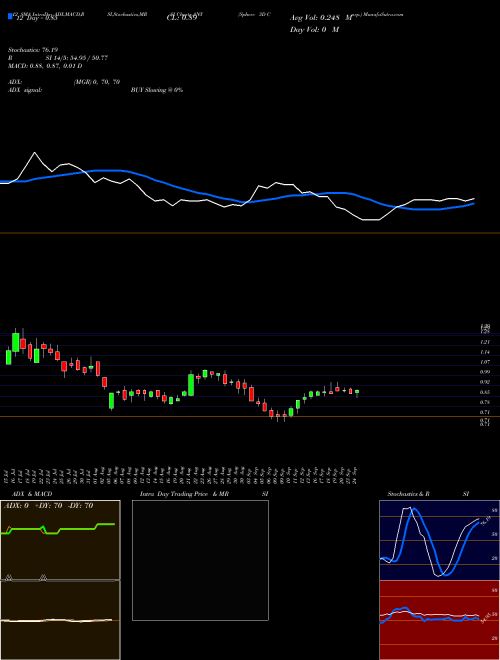Click the red RSI indicator chart

[439, 620]
